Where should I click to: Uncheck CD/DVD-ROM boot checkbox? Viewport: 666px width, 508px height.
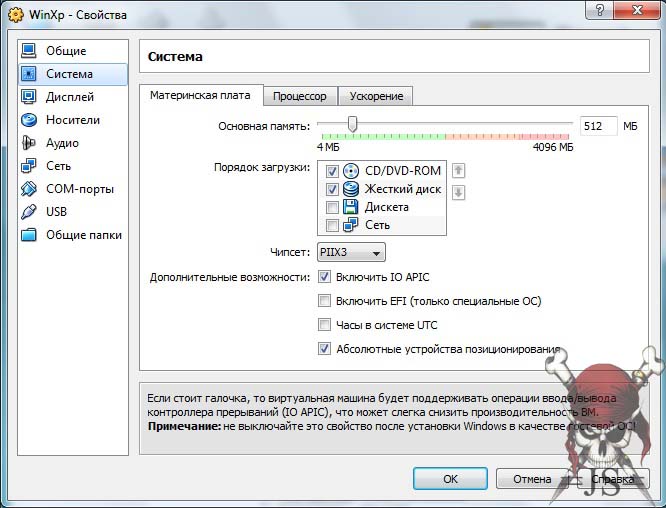(332, 171)
